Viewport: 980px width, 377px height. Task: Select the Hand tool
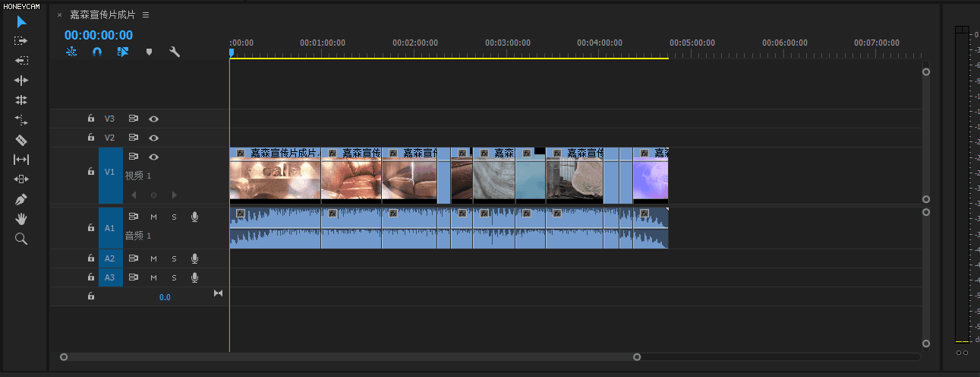coord(21,219)
